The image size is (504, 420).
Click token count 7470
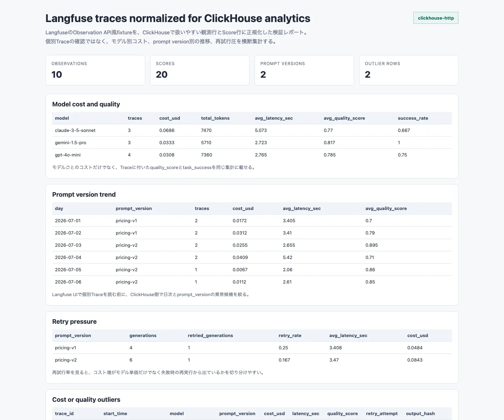(206, 131)
